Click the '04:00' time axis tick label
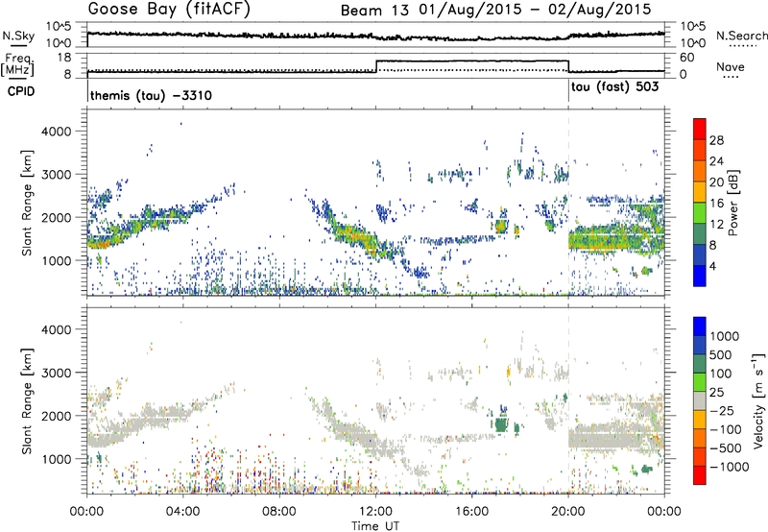Viewport: 768px width, 532px height. (182, 512)
